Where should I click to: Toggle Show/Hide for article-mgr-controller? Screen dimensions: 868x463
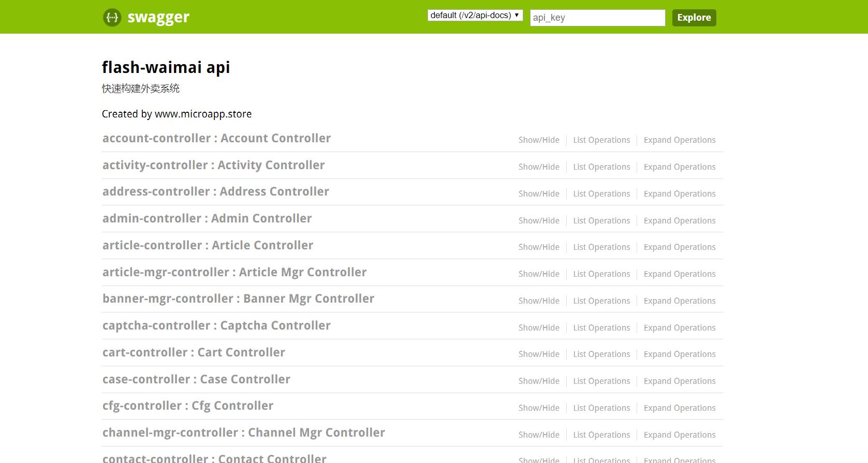[x=539, y=274]
